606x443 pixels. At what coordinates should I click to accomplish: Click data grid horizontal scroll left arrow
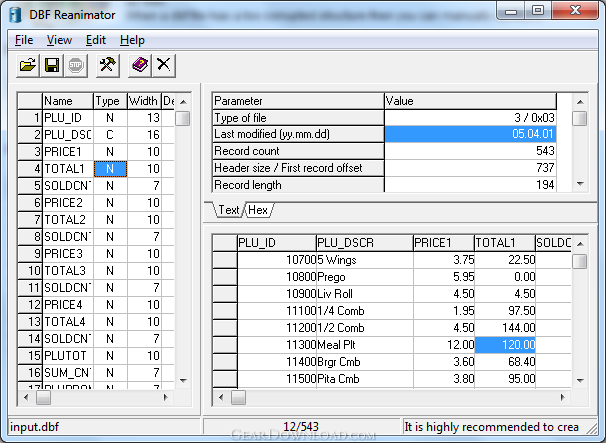pos(221,397)
